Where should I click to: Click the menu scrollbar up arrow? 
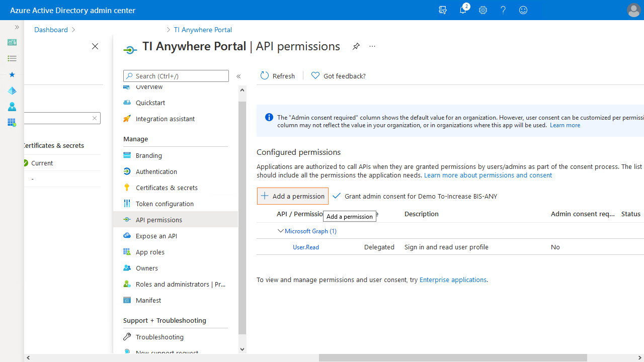(242, 90)
